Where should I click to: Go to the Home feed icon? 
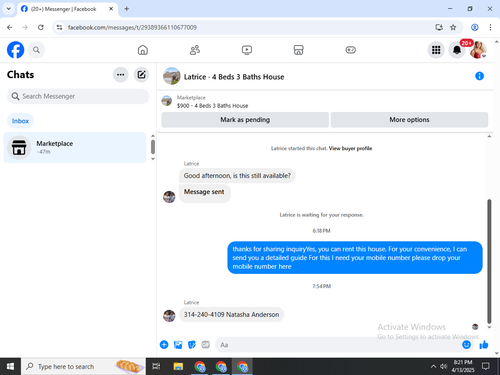pos(143,50)
